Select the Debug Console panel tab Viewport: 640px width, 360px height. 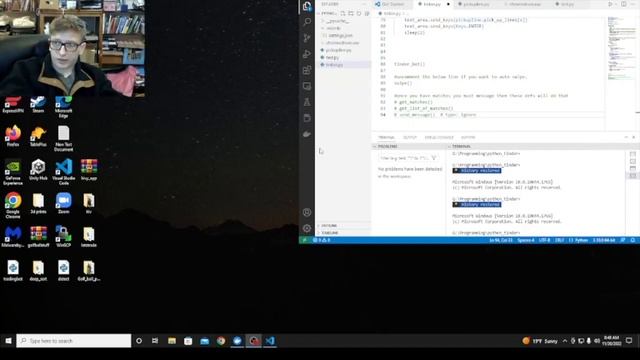439,138
